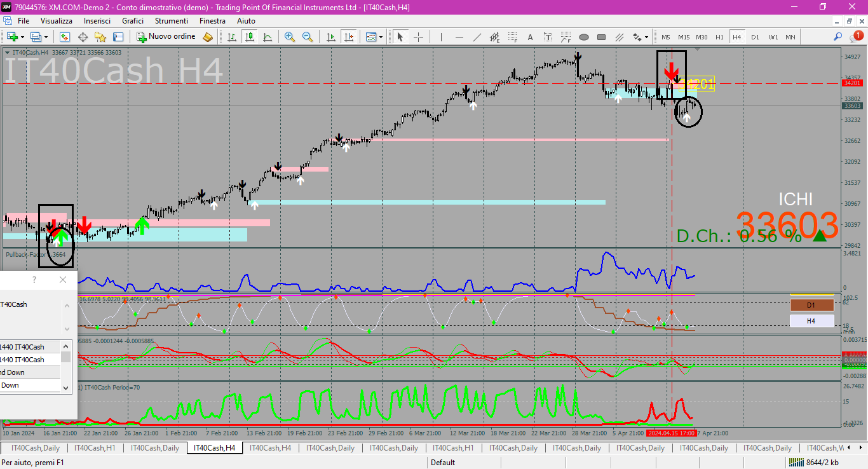Select the text label T tool
Viewport: 868px width, 469px height.
548,37
